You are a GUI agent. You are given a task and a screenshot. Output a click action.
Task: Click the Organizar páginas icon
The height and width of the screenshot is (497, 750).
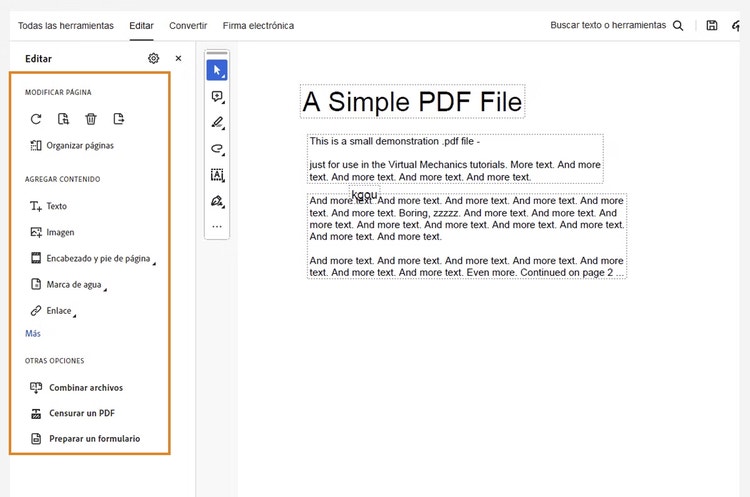(x=36, y=145)
